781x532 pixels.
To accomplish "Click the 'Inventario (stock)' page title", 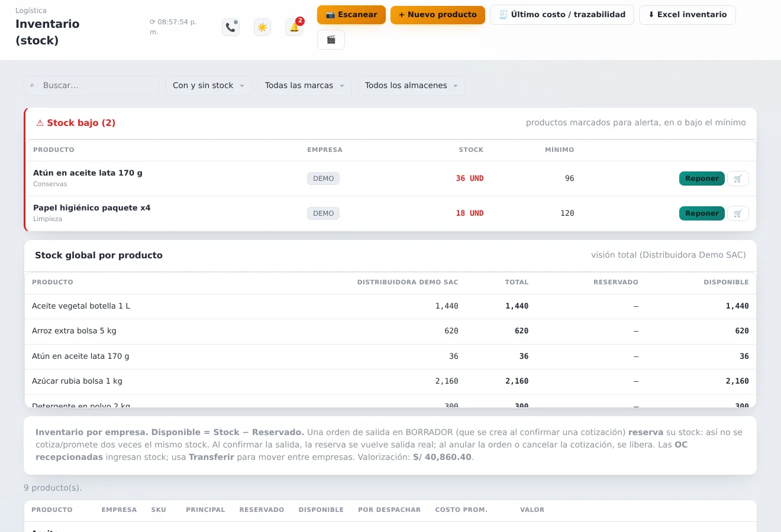I will pyautogui.click(x=47, y=33).
